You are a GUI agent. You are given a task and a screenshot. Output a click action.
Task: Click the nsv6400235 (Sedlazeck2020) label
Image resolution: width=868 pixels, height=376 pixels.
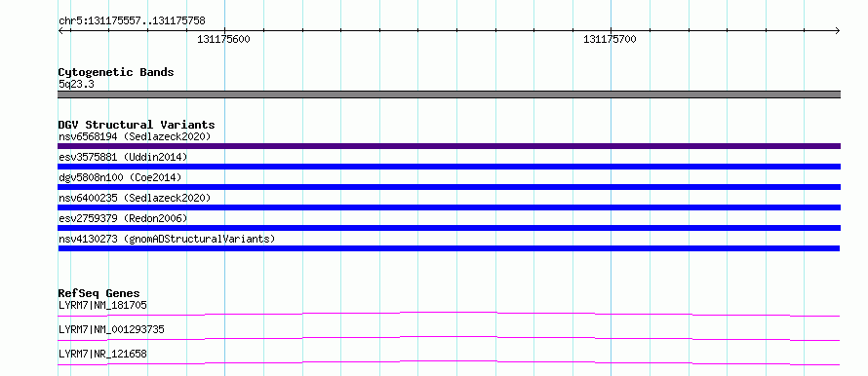tap(135, 198)
